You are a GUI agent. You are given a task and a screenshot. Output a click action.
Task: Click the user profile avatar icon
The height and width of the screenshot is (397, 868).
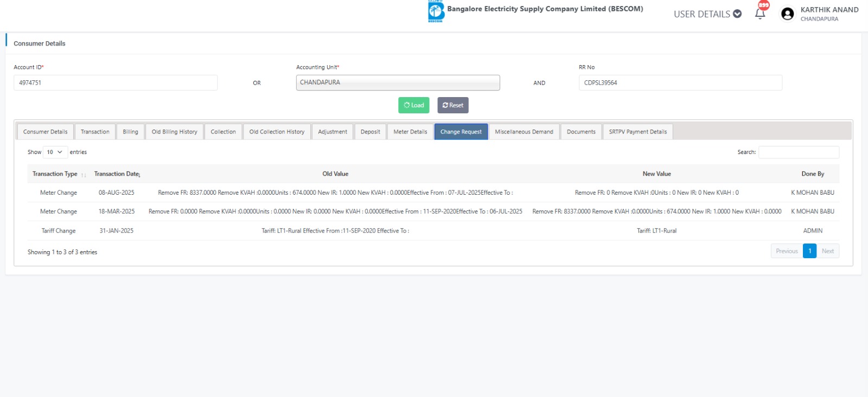(x=787, y=14)
